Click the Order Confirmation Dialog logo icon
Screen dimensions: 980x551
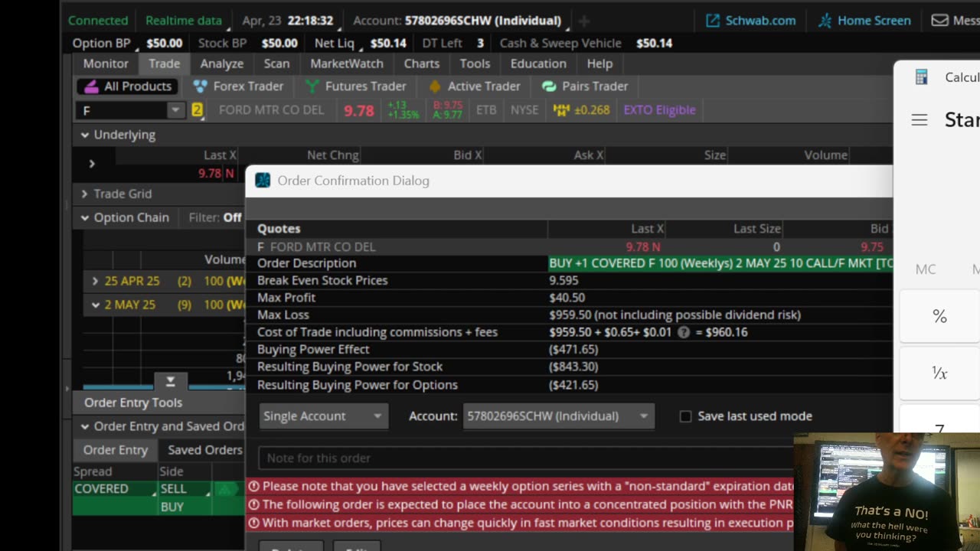pos(263,181)
